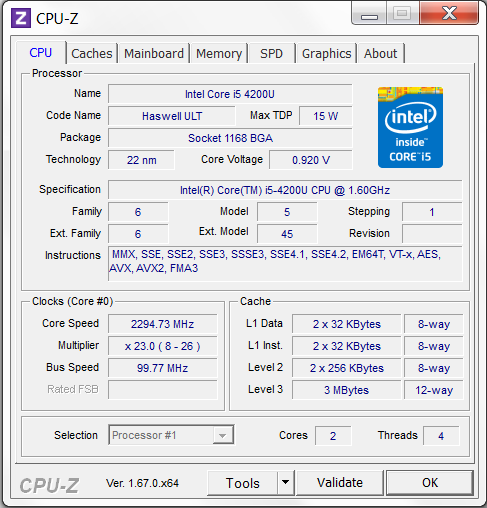The width and height of the screenshot is (487, 508).
Task: Select the CPU tab
Action: 41,52
